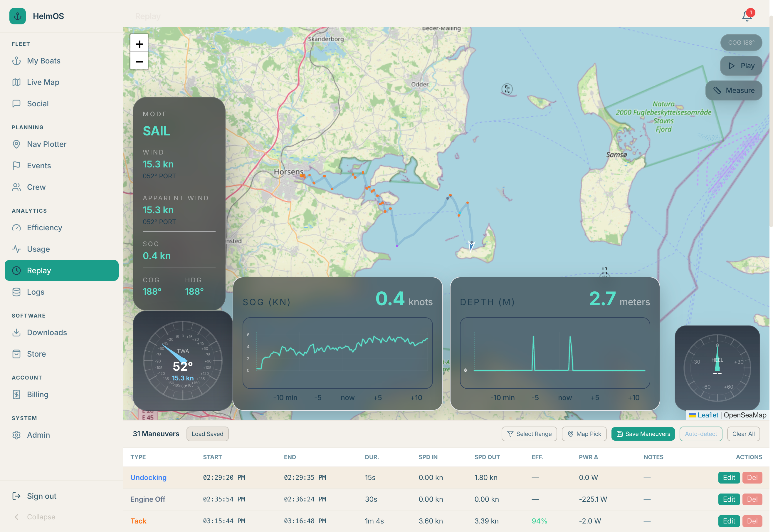This screenshot has height=532, width=773.
Task: Click the HelmOS anchor logo icon
Action: click(18, 16)
